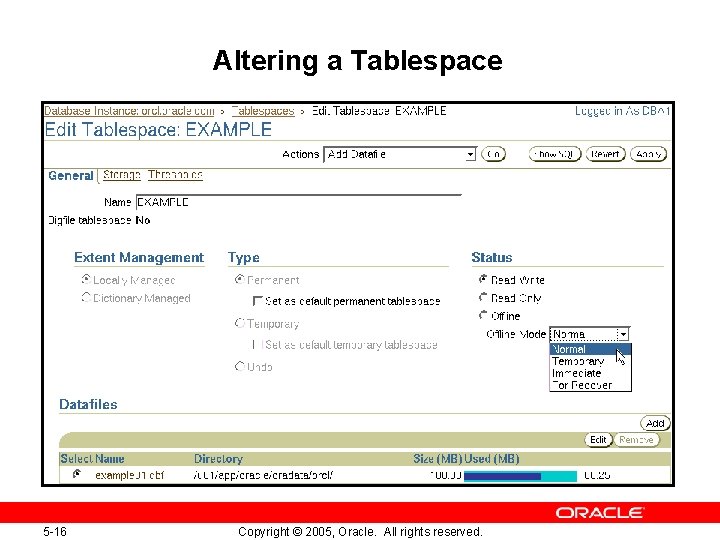
Task: Open the Actions dropdown showing Add Datafile
Action: click(399, 154)
